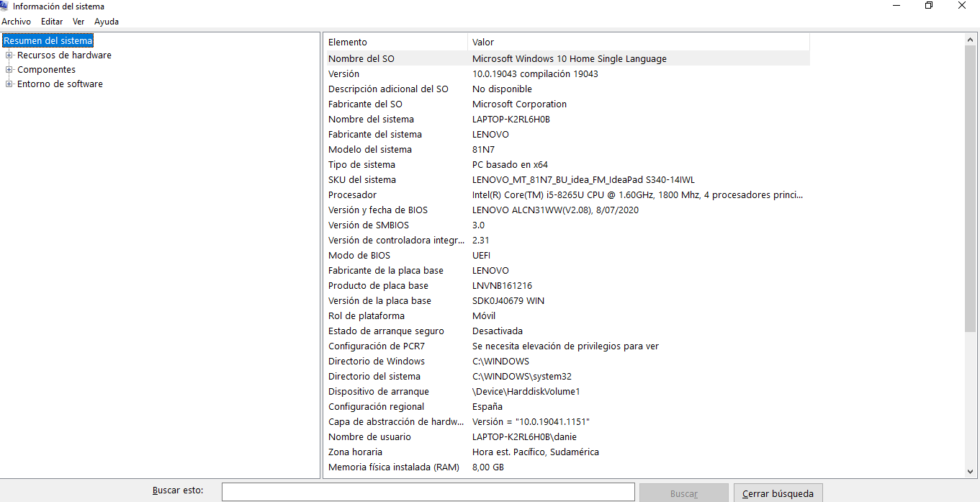The width and height of the screenshot is (980, 502).
Task: Select Fabricante del SO row
Action: coord(567,104)
